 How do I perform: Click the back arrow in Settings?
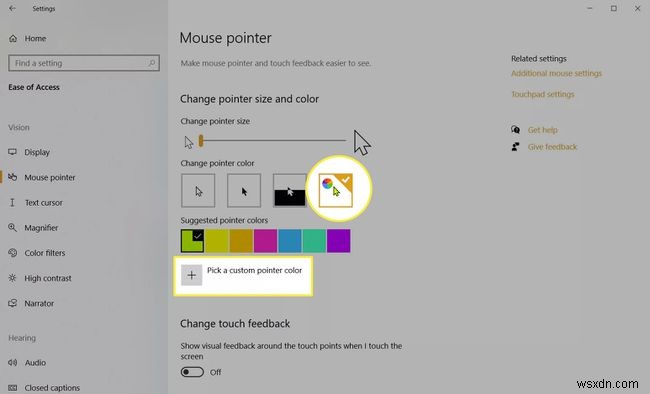coord(12,8)
